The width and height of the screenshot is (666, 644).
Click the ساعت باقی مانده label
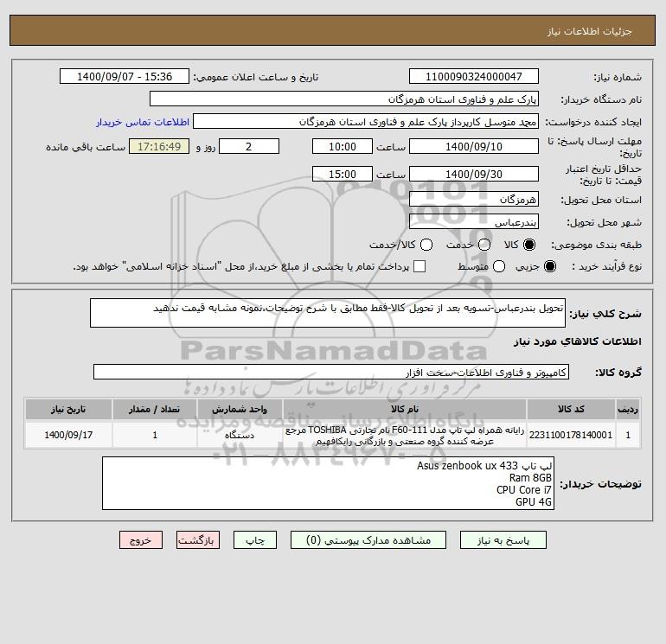click(86, 147)
